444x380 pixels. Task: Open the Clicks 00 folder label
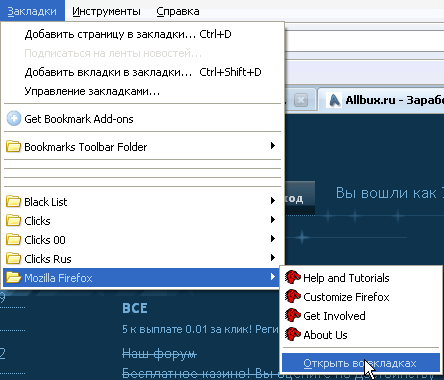click(x=45, y=240)
